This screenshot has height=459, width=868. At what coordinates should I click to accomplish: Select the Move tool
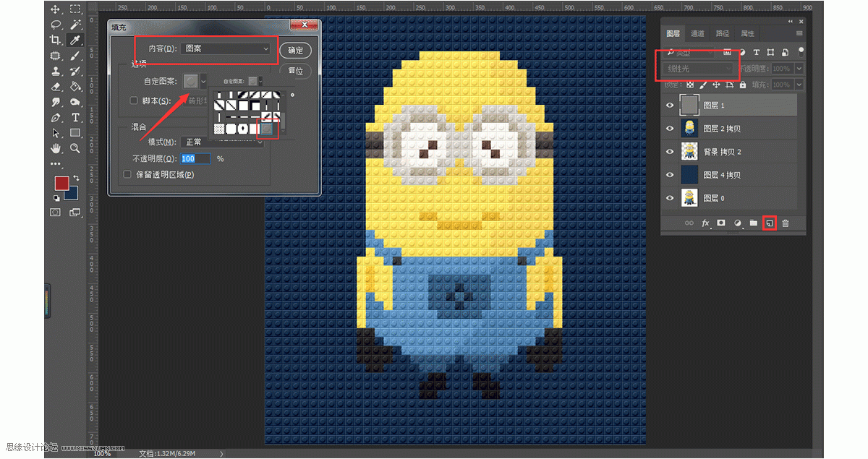click(x=56, y=9)
